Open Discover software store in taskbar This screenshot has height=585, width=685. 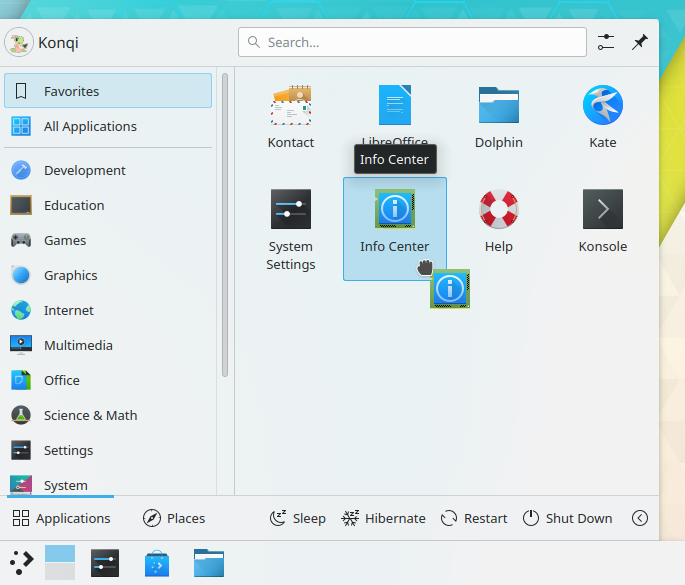pyautogui.click(x=157, y=563)
